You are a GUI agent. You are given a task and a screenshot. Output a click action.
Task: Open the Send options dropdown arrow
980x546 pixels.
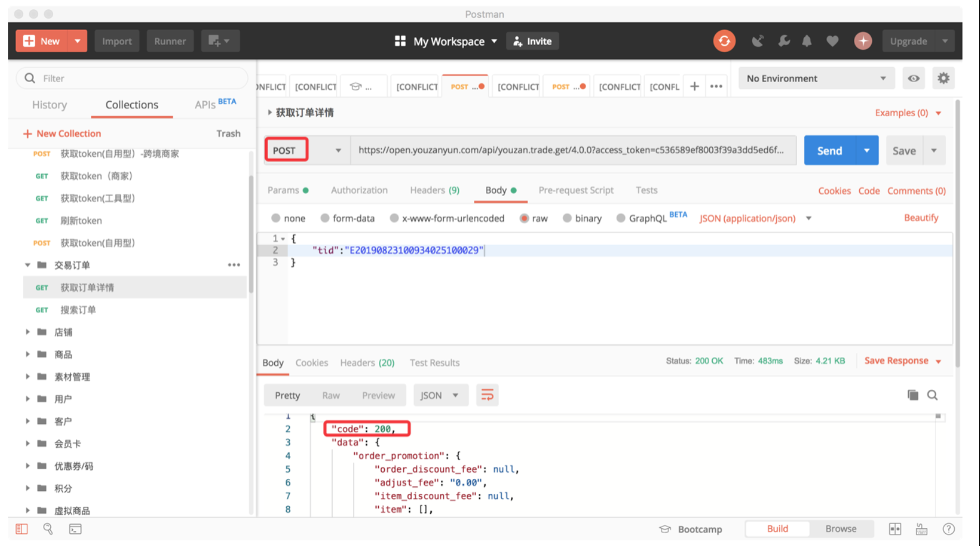click(x=867, y=150)
